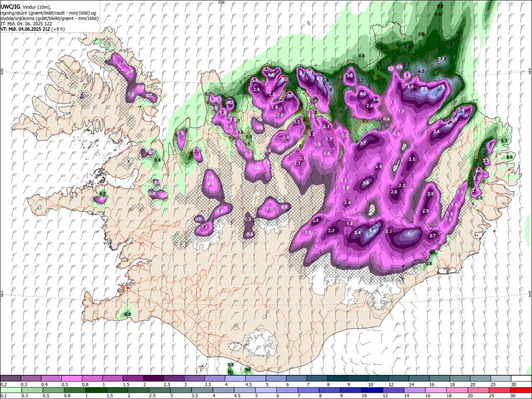
Task: Select the 64N latitude label at right edge
Action: pyautogui.click(x=530, y=294)
